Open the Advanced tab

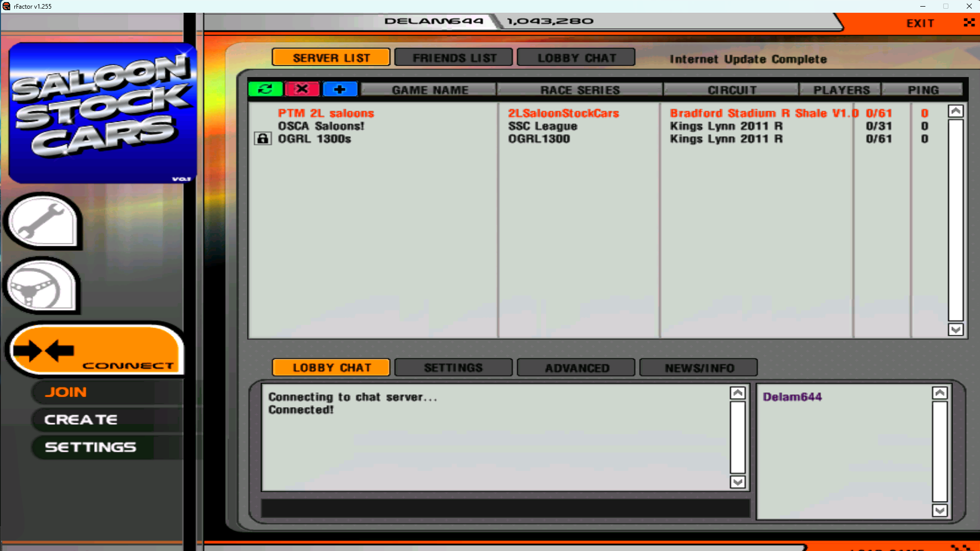pos(576,367)
